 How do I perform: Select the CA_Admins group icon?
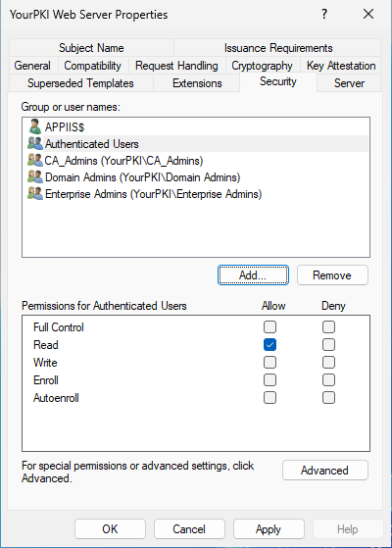tap(35, 160)
